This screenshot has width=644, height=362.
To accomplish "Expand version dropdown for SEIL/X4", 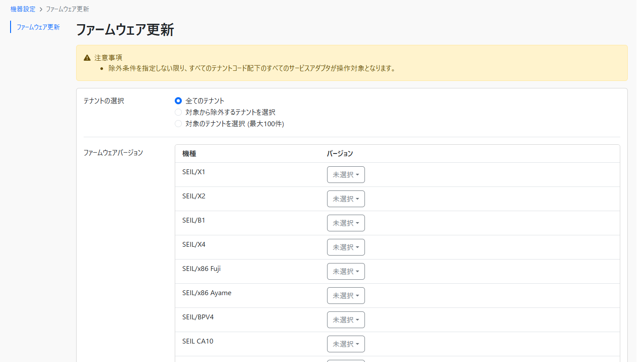I will pos(346,247).
